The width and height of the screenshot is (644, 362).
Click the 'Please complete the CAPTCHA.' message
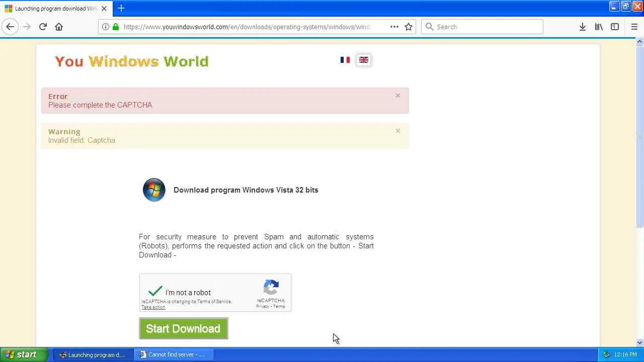[x=101, y=105]
